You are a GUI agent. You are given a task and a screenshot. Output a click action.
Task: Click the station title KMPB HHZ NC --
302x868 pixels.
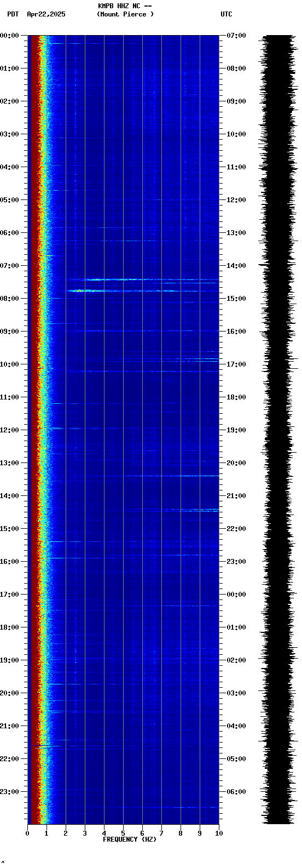[x=125, y=6]
